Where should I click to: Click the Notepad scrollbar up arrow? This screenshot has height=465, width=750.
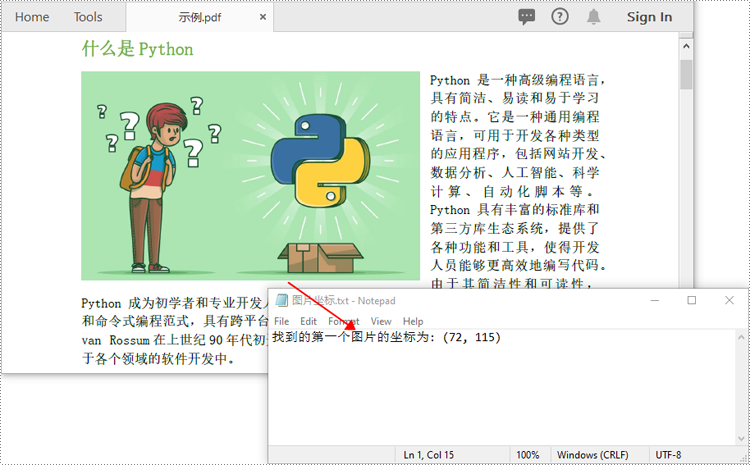[x=741, y=337]
